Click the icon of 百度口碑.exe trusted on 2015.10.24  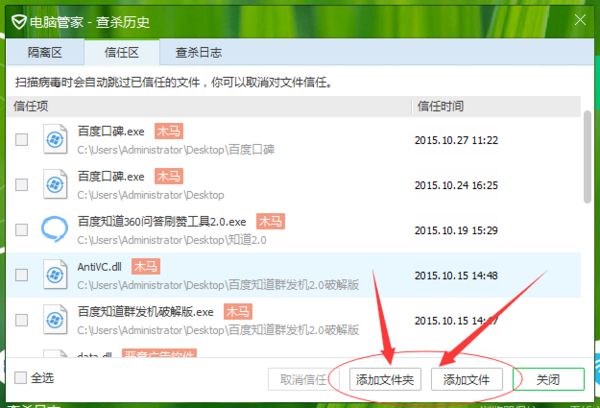(x=54, y=184)
